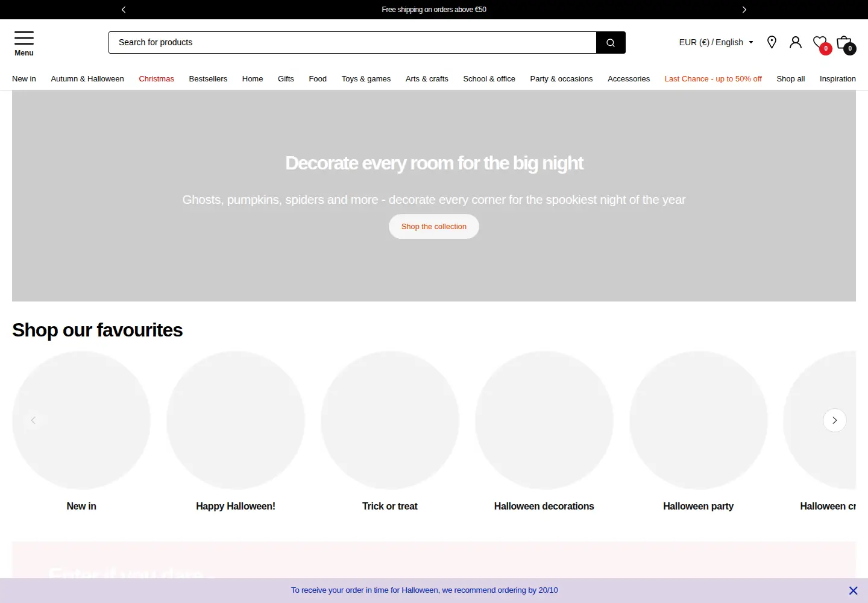
Task: Click the Happy Halloween! label link
Action: [236, 507]
